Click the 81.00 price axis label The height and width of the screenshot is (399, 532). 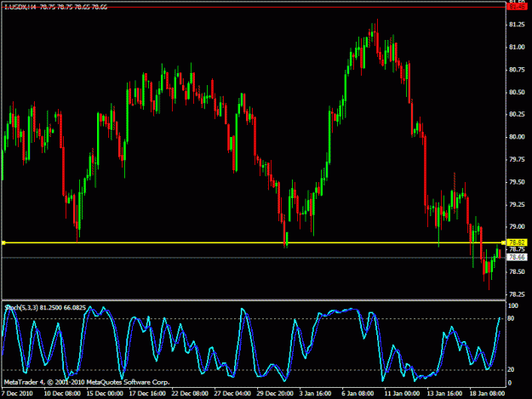(x=517, y=48)
